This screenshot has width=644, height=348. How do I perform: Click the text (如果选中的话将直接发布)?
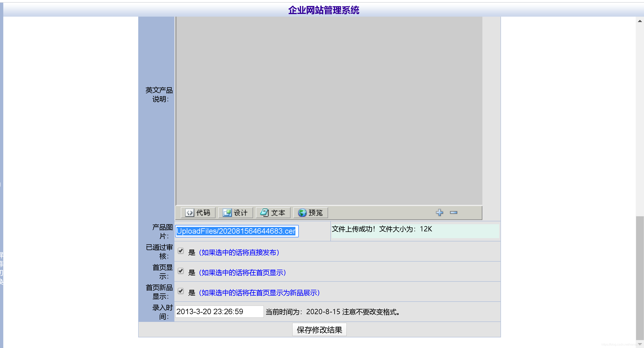coord(239,252)
